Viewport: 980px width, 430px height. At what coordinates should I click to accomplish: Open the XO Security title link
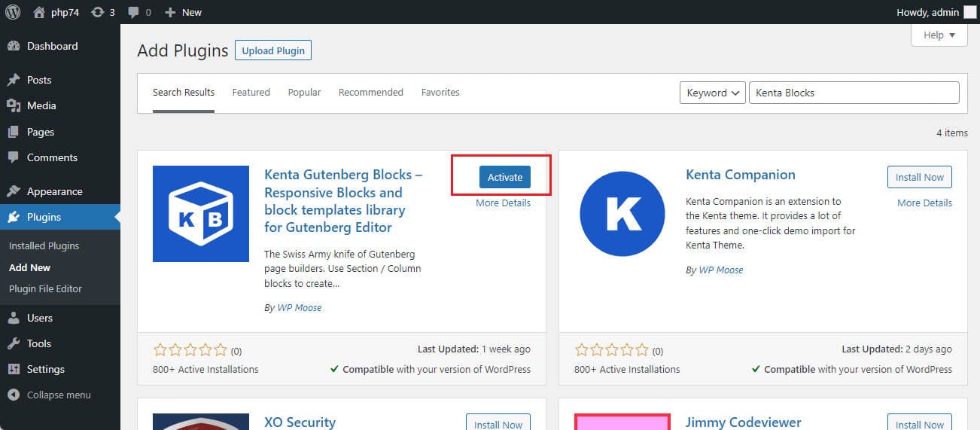pyautogui.click(x=300, y=422)
